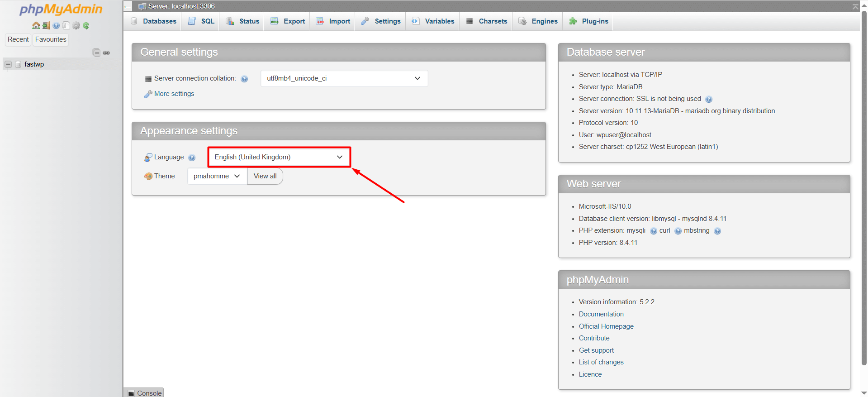This screenshot has width=868, height=397.
Task: Click the double-chevron collapse icon at top right
Action: click(x=855, y=6)
